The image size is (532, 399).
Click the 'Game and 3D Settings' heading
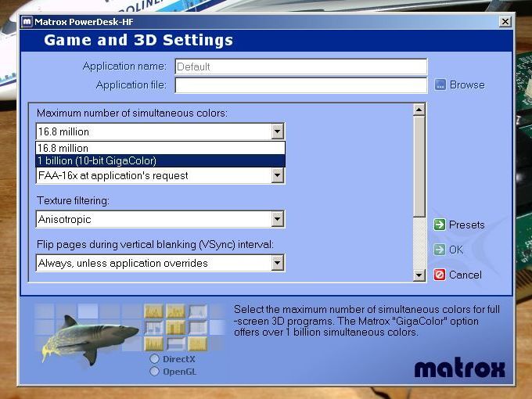(x=138, y=40)
